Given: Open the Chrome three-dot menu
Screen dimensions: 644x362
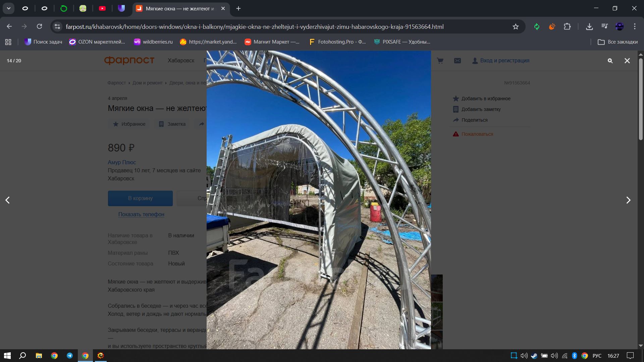Looking at the screenshot, I should click(635, 26).
